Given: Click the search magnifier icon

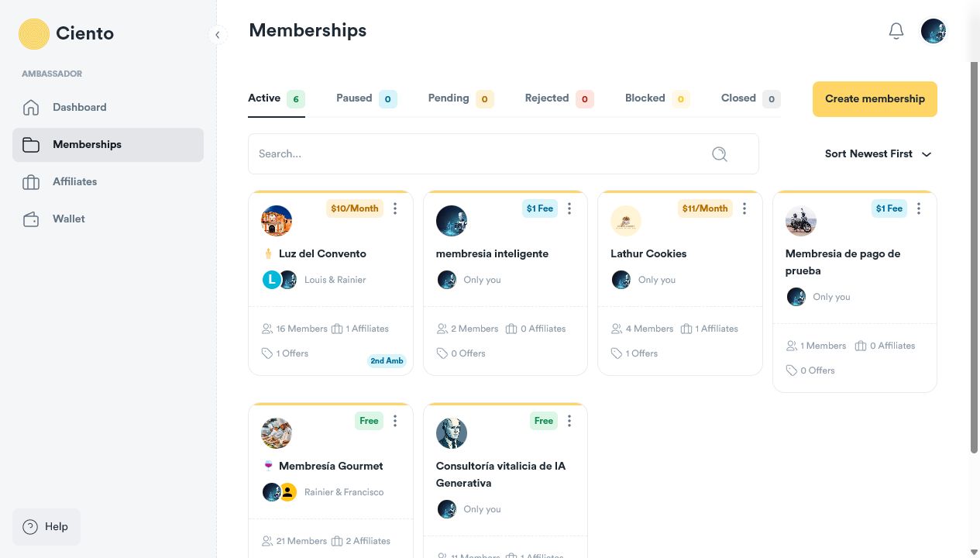Looking at the screenshot, I should [720, 154].
